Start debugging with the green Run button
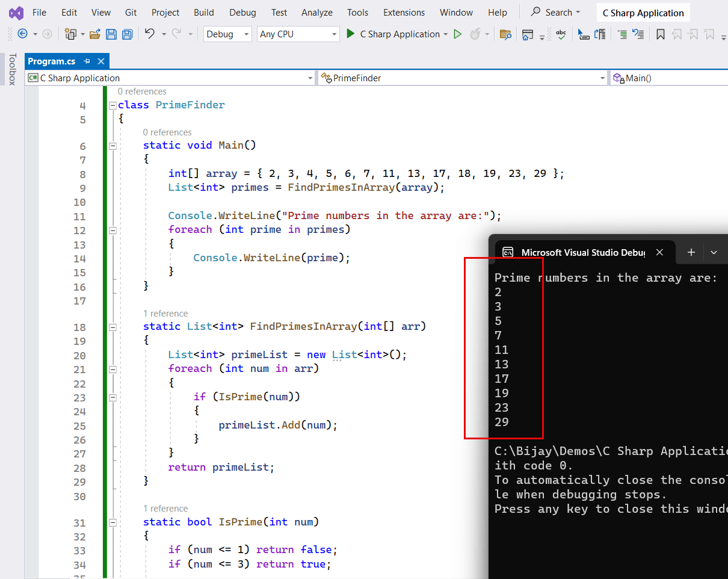 (351, 34)
